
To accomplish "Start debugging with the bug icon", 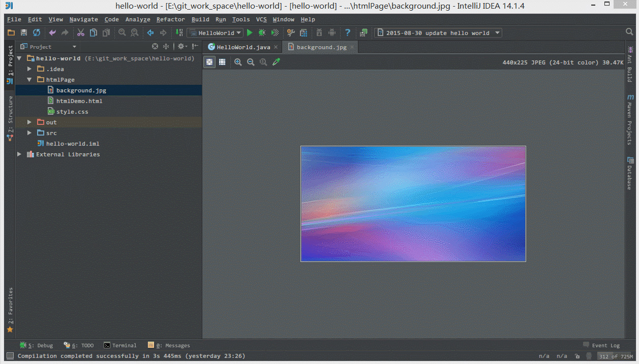I will (x=262, y=32).
